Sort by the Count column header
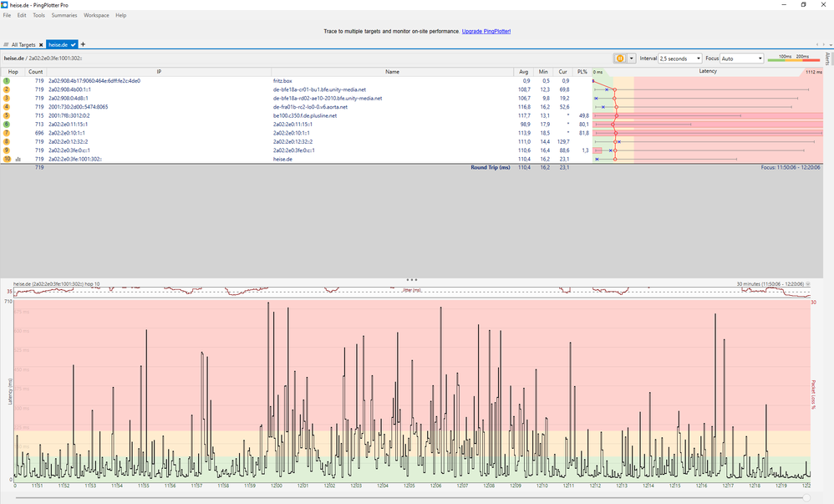The image size is (834, 504). 36,72
